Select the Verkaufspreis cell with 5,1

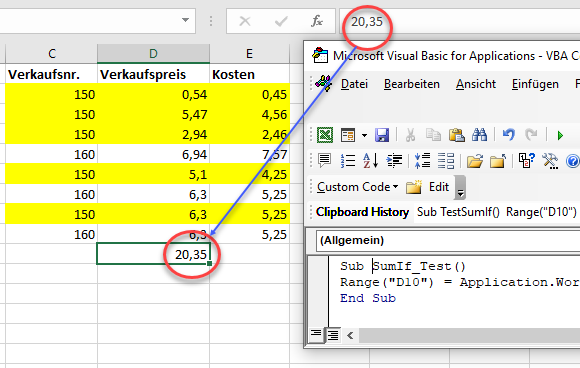154,174
